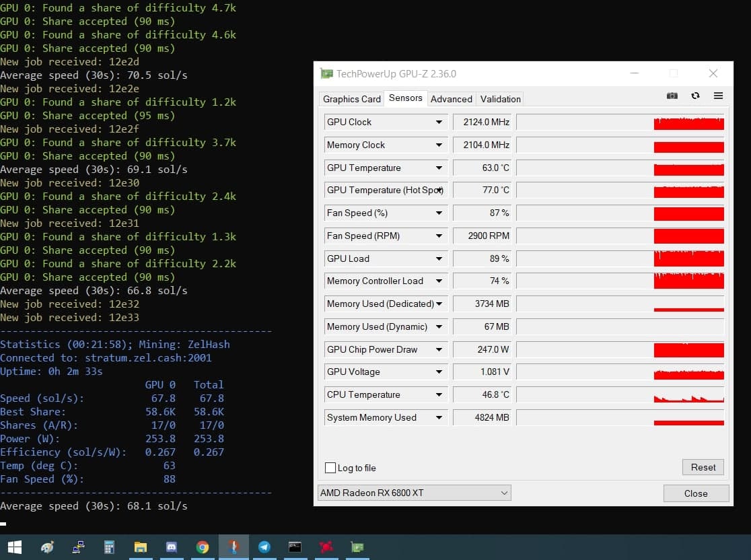751x560 pixels.
Task: Click the active thermometer app in taskbar
Action: 234,547
